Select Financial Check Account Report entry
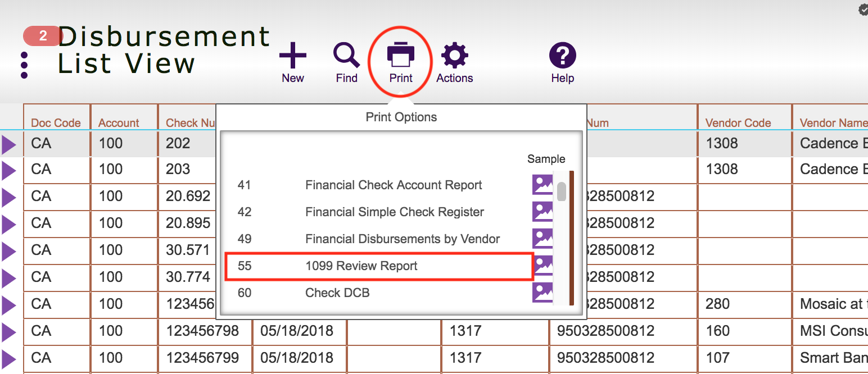 (378, 185)
